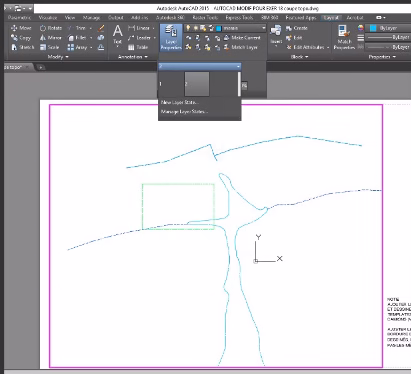This screenshot has height=374, width=412.
Task: Click Create block
Action: [297, 28]
